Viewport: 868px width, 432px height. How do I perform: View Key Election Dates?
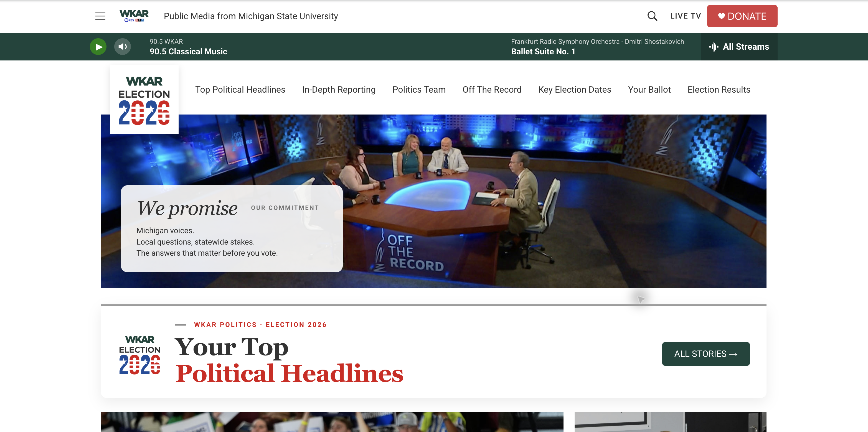coord(575,90)
